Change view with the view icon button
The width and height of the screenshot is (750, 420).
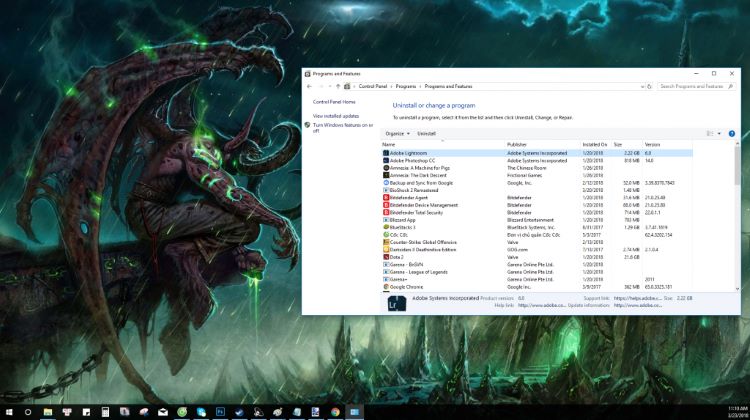710,134
